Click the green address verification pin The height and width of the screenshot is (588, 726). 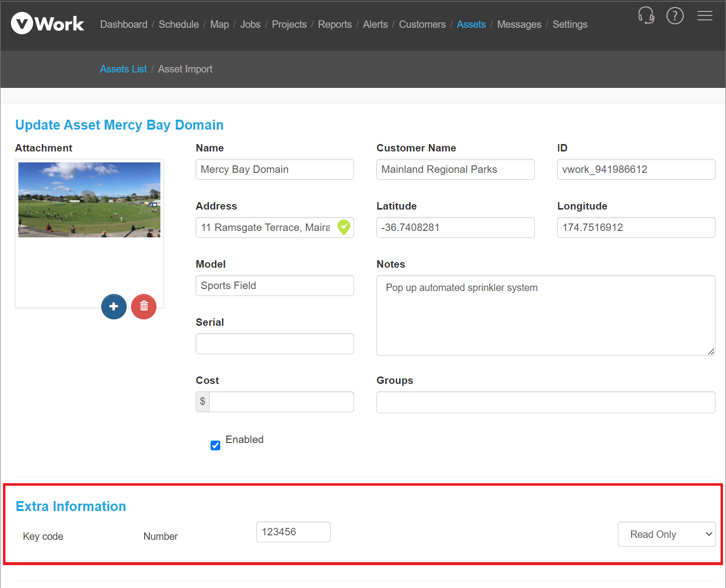tap(344, 227)
